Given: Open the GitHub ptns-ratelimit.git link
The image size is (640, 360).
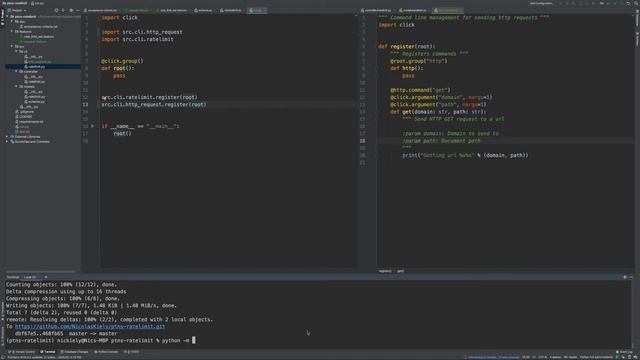Looking at the screenshot, I should pyautogui.click(x=90, y=327).
